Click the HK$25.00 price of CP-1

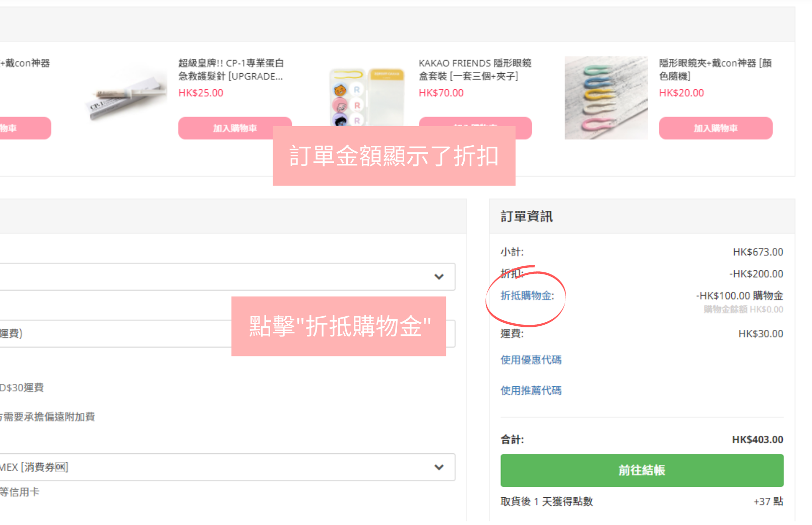pos(201,93)
